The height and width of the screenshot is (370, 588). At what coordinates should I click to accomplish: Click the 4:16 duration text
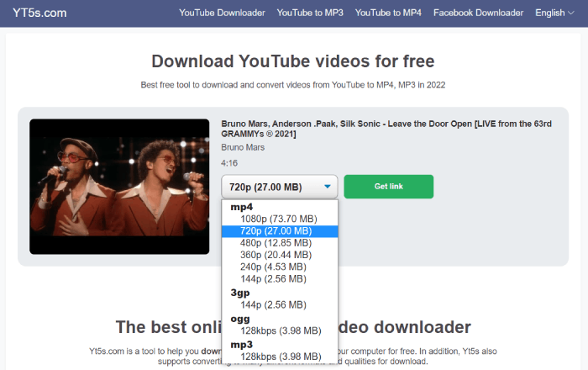(x=229, y=163)
